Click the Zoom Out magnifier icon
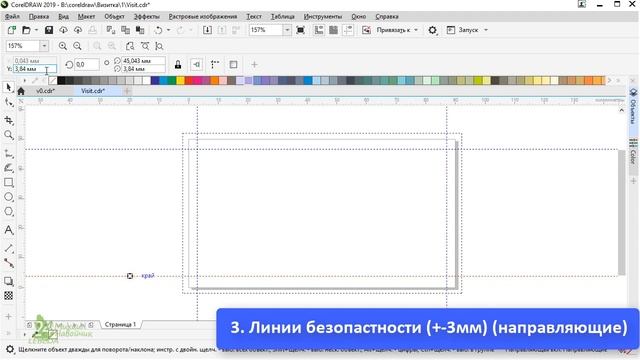 click(77, 46)
